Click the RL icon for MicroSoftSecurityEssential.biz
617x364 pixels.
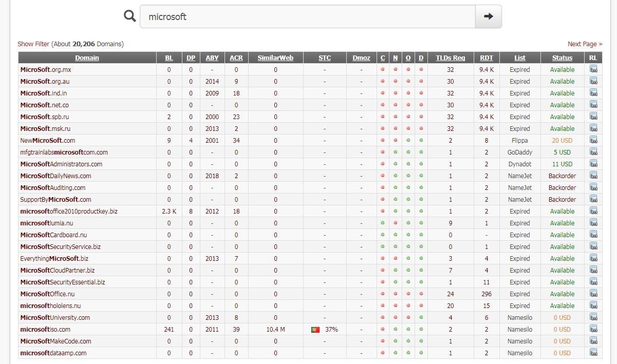pyautogui.click(x=593, y=282)
